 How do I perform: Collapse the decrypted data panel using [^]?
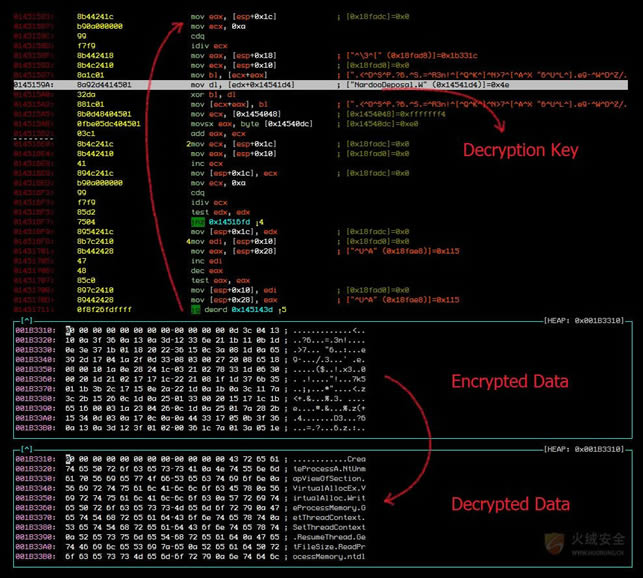tap(25, 449)
